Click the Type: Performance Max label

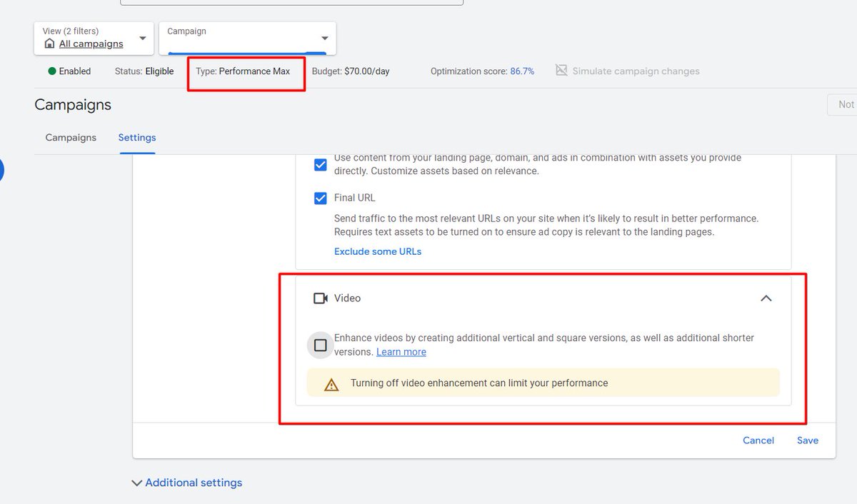click(243, 71)
